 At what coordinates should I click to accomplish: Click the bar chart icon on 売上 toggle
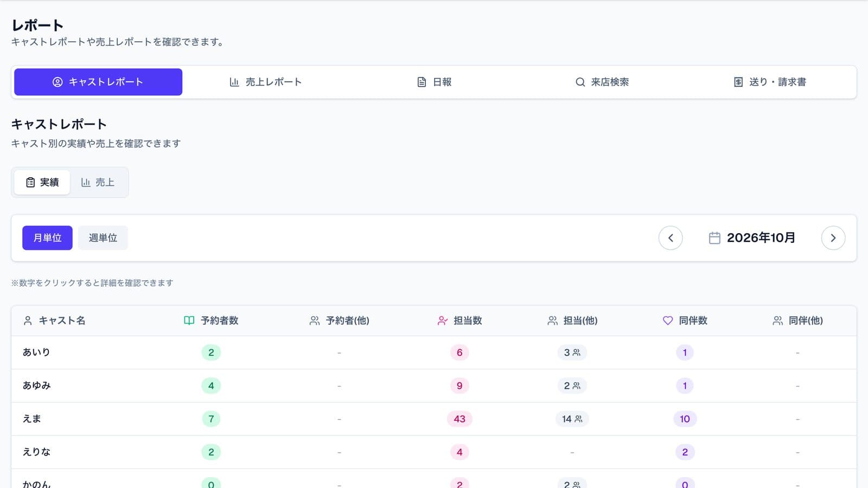(x=86, y=183)
